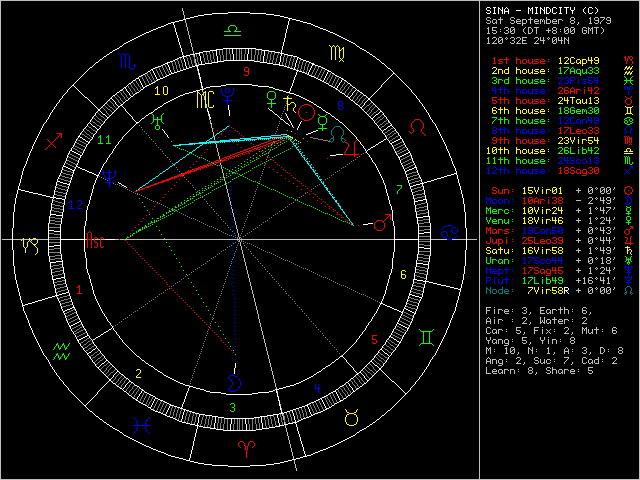The height and width of the screenshot is (480, 640).
Task: Select the blue Cancer glyph on the wheel
Action: [x=449, y=233]
